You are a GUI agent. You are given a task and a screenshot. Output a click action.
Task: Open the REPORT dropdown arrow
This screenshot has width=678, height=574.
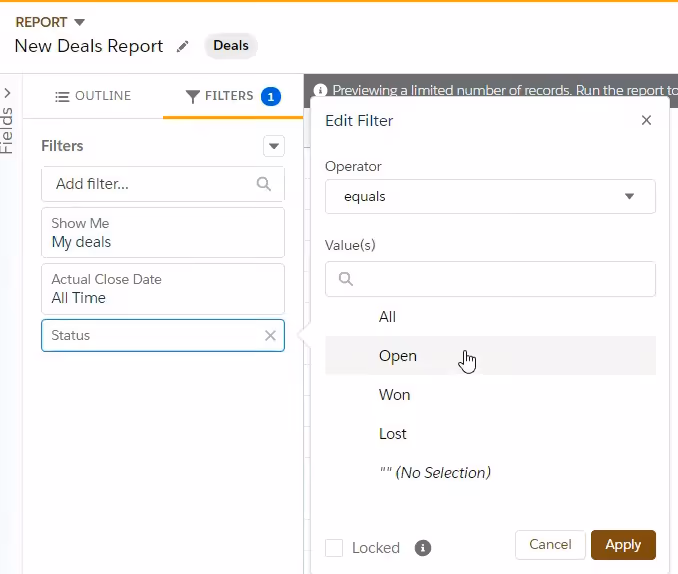79,22
